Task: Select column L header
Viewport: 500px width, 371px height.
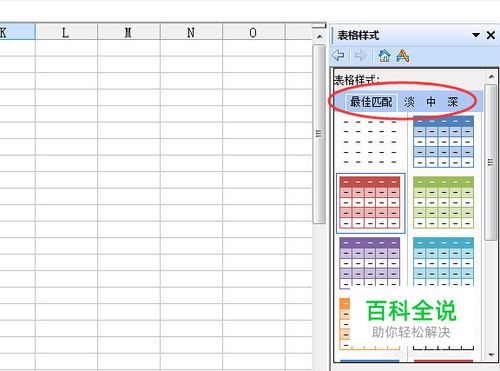Action: 66,32
